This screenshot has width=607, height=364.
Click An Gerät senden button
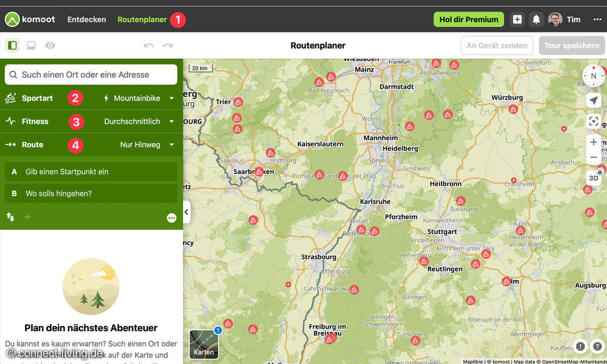coord(497,45)
